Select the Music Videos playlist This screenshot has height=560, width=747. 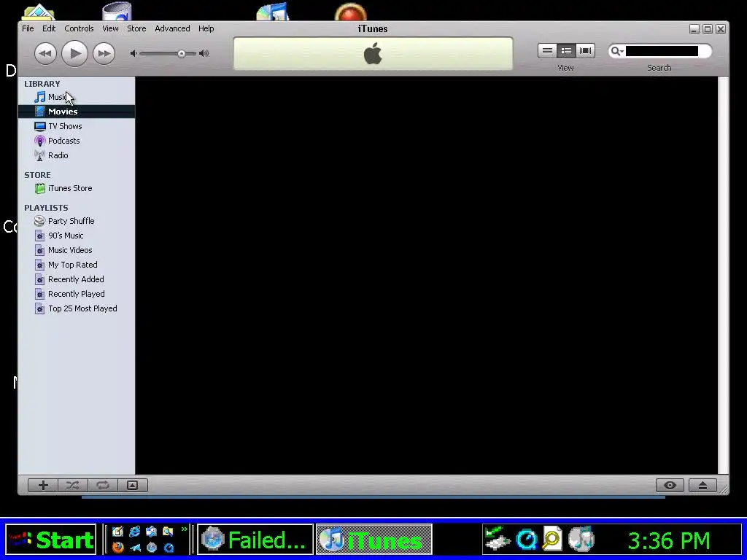[x=76, y=250]
